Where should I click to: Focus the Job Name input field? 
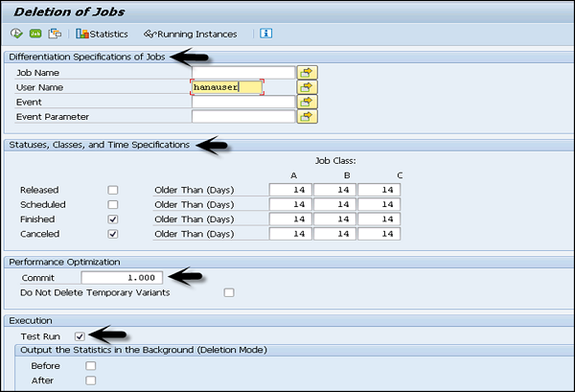click(x=243, y=73)
